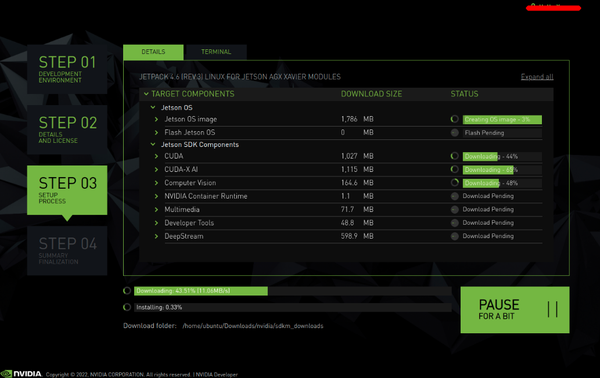The height and width of the screenshot is (378, 600).
Task: Click the DeepStream pending status icon
Action: coord(455,236)
